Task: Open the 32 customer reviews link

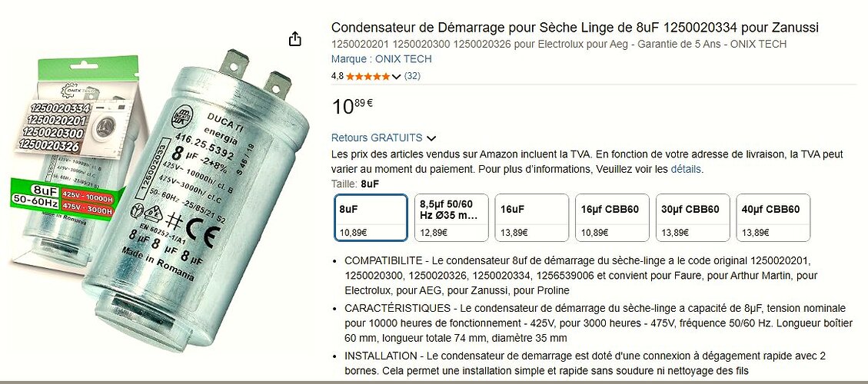Action: [412, 76]
